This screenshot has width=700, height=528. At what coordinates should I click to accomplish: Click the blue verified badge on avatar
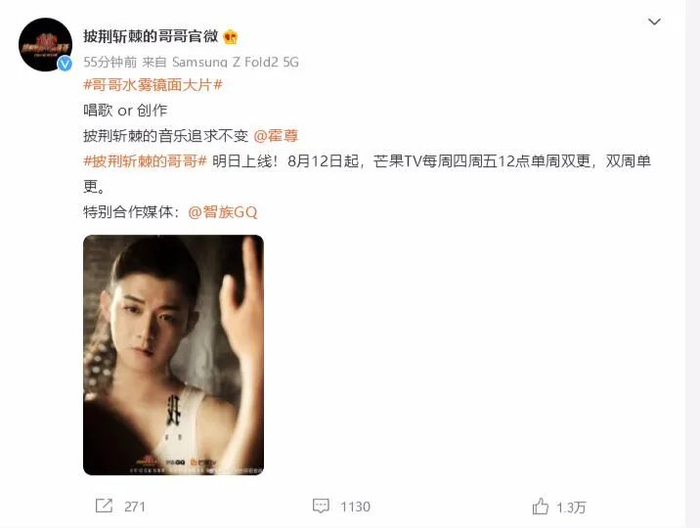(x=65, y=64)
